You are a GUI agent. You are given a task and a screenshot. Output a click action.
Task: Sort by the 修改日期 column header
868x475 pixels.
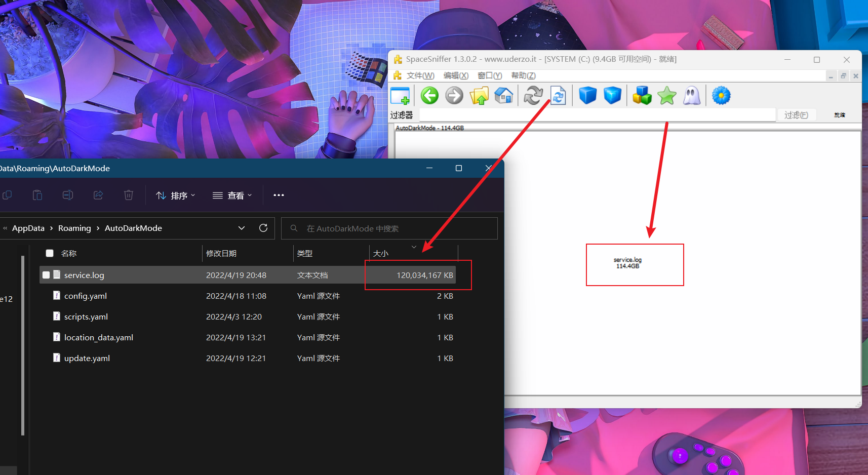(x=221, y=253)
